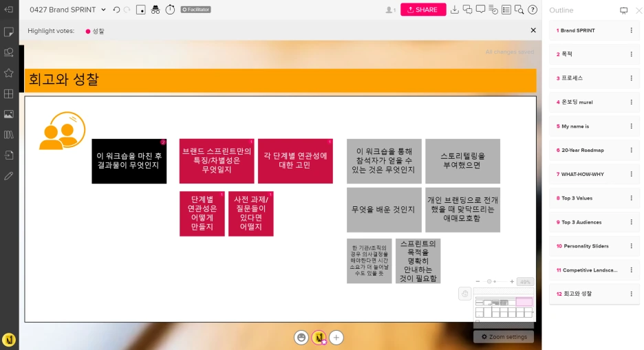The image size is (644, 350).
Task: Open options menu for Top 3 Audiences item
Action: (x=631, y=222)
